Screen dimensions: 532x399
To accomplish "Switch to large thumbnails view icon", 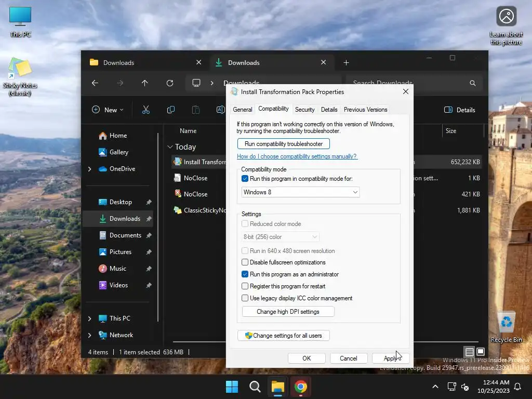I will pyautogui.click(x=481, y=352).
